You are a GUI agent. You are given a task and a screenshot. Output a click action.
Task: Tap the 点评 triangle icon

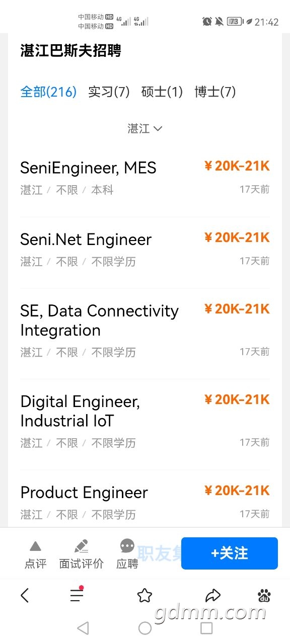[35, 546]
